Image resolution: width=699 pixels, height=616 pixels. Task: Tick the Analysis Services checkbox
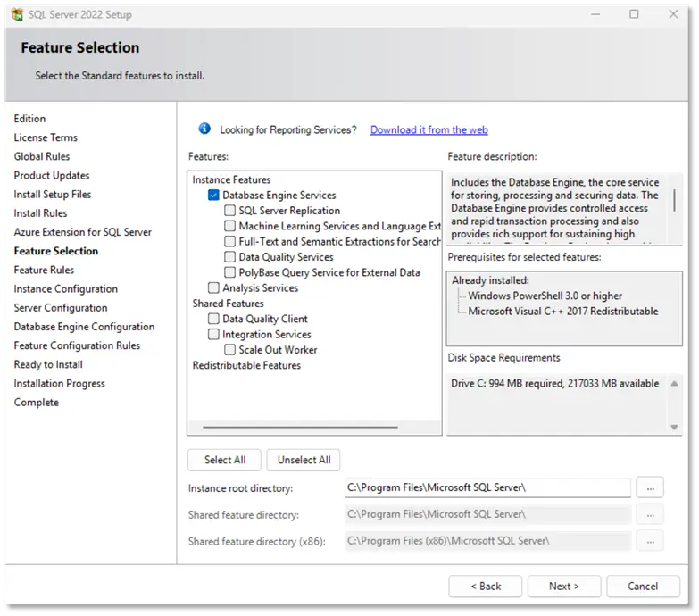pos(213,288)
